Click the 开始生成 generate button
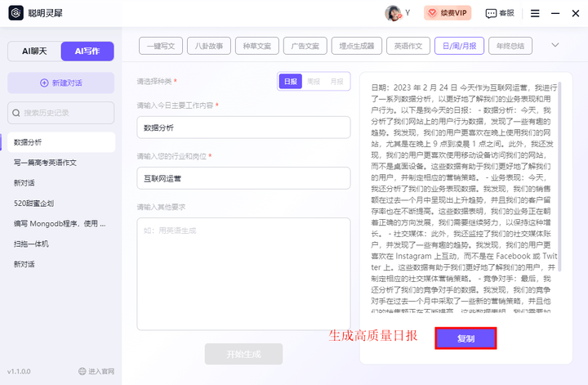This screenshot has height=385, width=588. (x=243, y=354)
